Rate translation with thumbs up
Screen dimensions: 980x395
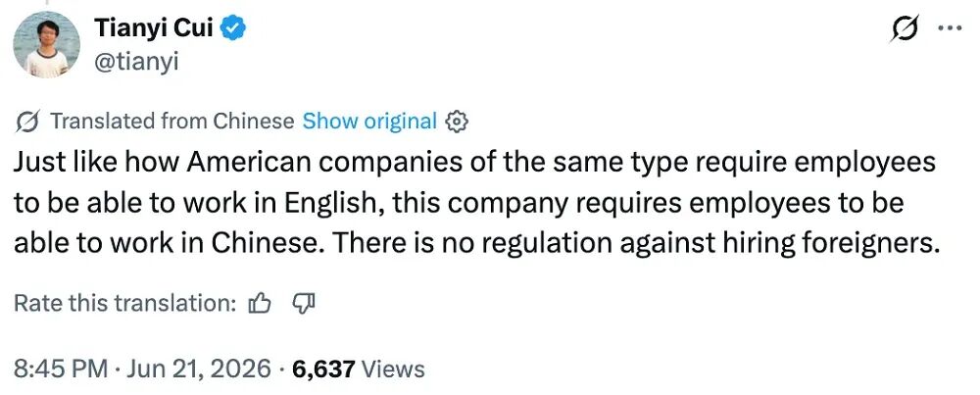(x=260, y=304)
